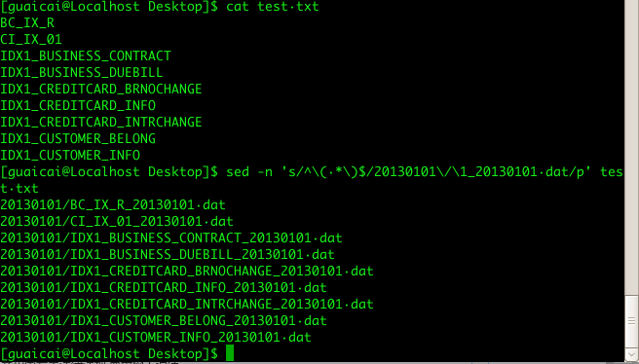Click the 'cat test.txt' command text
Image resolution: width=639 pixels, height=364 pixels.
tap(273, 7)
